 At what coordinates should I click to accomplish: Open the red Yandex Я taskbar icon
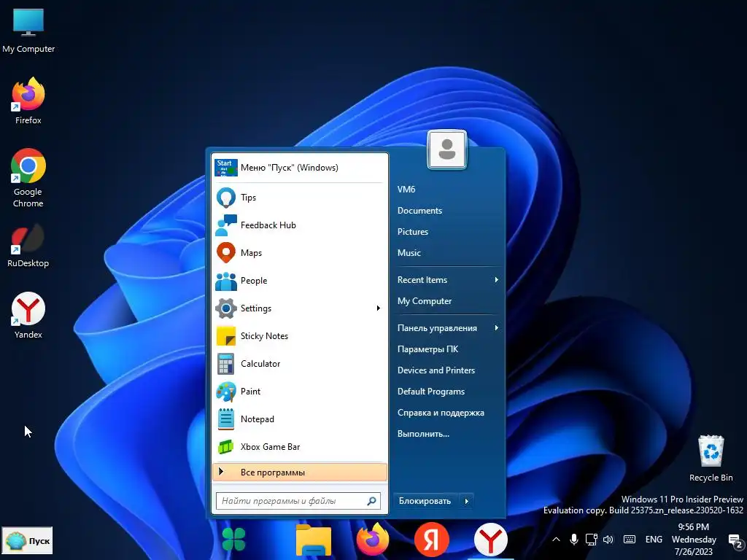coord(432,540)
